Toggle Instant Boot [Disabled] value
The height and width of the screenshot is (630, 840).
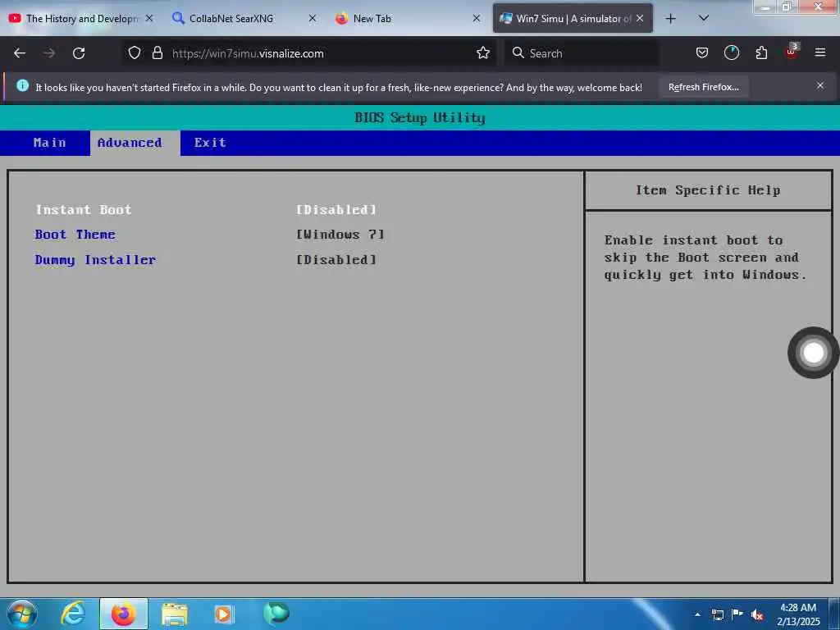tap(336, 209)
